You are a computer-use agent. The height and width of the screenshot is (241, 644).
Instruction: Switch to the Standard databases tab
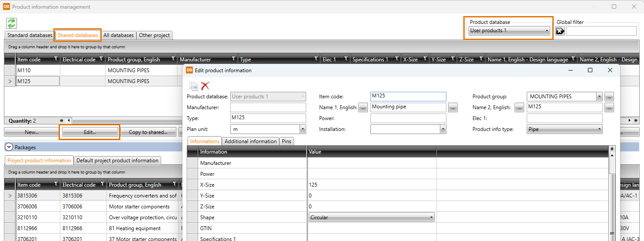30,35
